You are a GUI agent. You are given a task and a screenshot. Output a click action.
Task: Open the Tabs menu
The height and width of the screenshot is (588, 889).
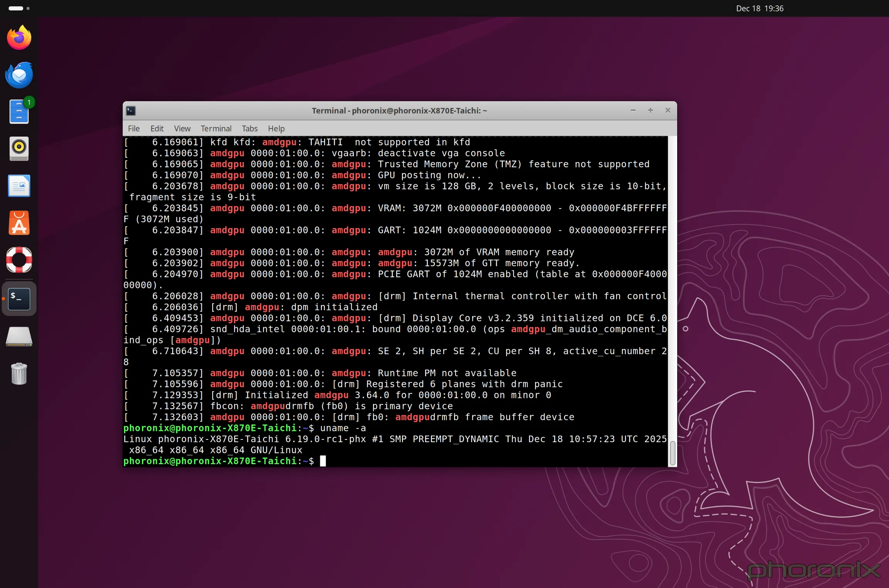[x=249, y=128]
